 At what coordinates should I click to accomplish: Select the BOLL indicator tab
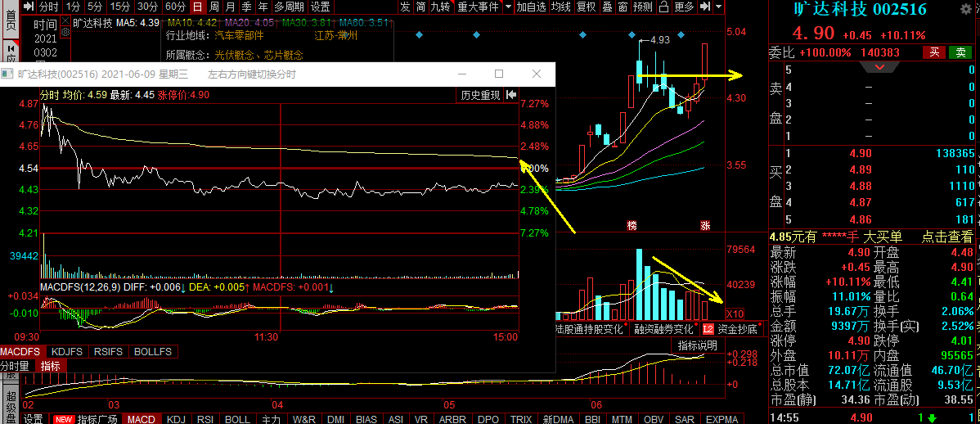click(x=237, y=418)
